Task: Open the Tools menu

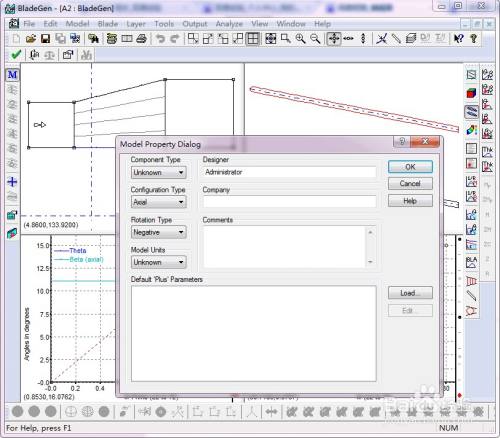Action: (164, 24)
